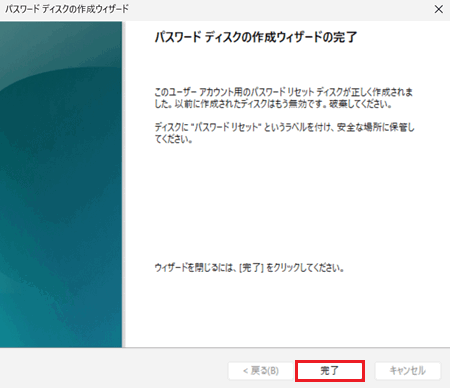
Task: Click the 完了 button to finish wizard
Action: [x=330, y=371]
